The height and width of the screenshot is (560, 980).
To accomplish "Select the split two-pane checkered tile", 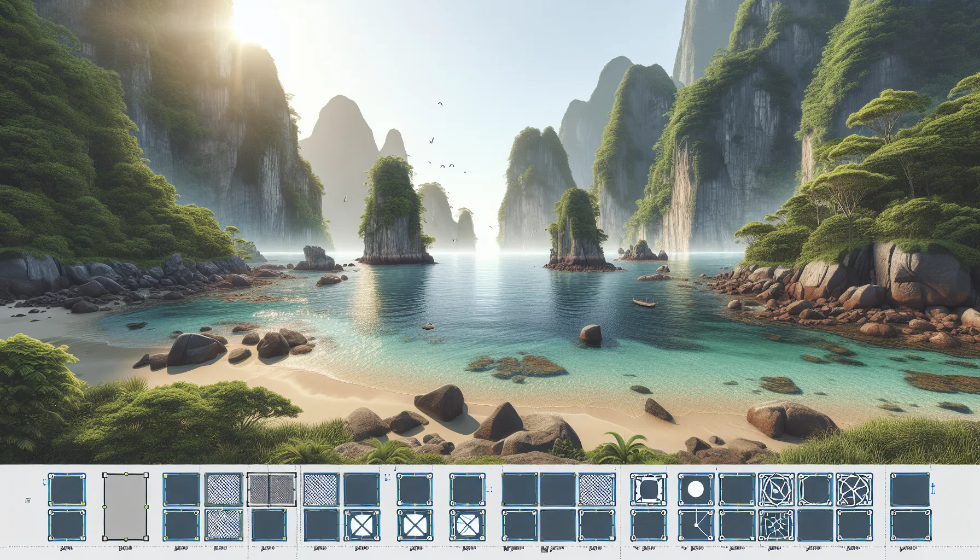I will 272,489.
